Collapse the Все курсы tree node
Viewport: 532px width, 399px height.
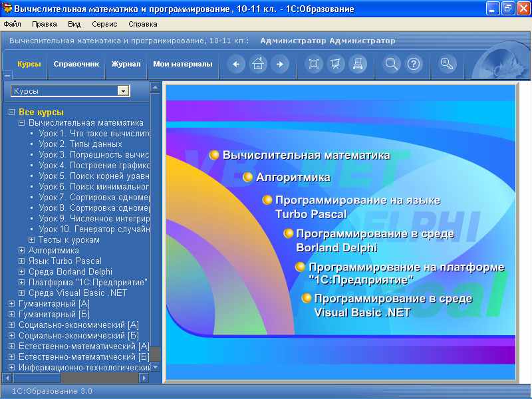point(12,112)
